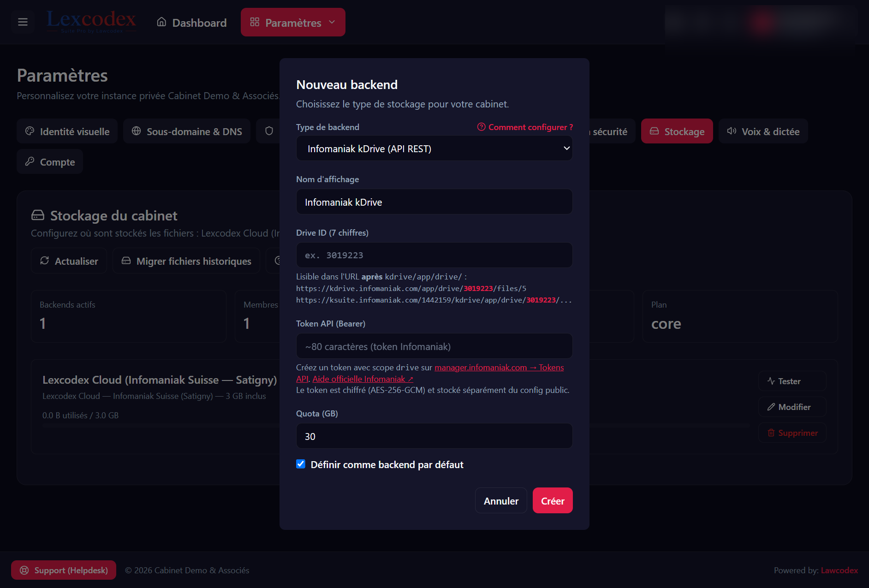Click the Comment configurer help link

(525, 127)
